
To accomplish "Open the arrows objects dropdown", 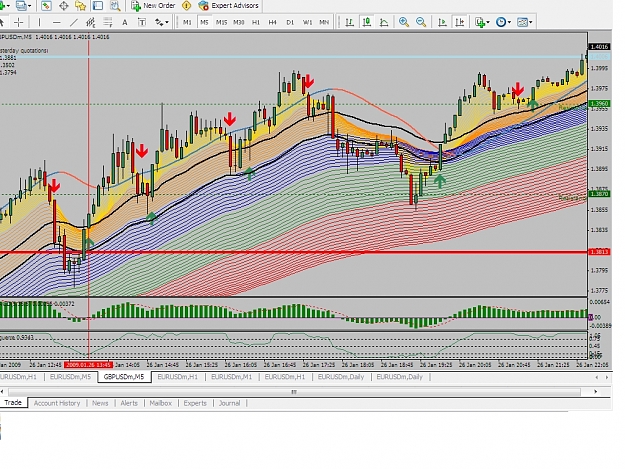I will 161,22.
